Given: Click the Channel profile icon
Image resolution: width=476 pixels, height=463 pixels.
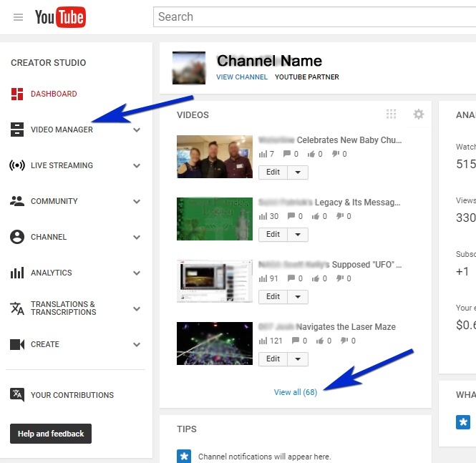Looking at the screenshot, I should tap(17, 237).
